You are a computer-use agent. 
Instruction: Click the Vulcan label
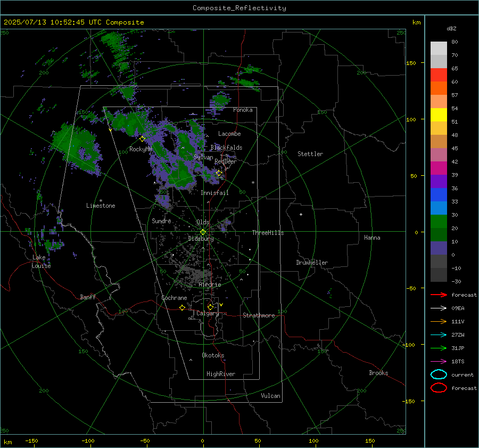point(270,396)
